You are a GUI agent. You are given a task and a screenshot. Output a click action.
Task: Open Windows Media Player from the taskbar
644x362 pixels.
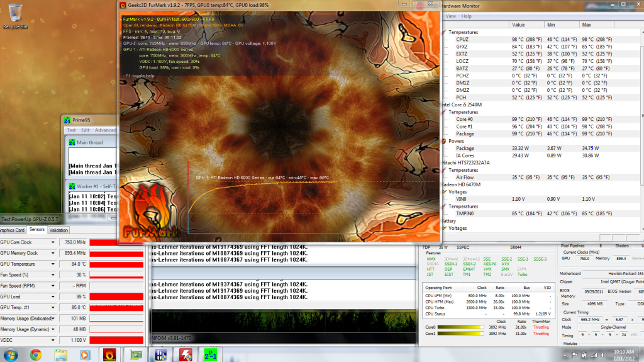[85, 354]
